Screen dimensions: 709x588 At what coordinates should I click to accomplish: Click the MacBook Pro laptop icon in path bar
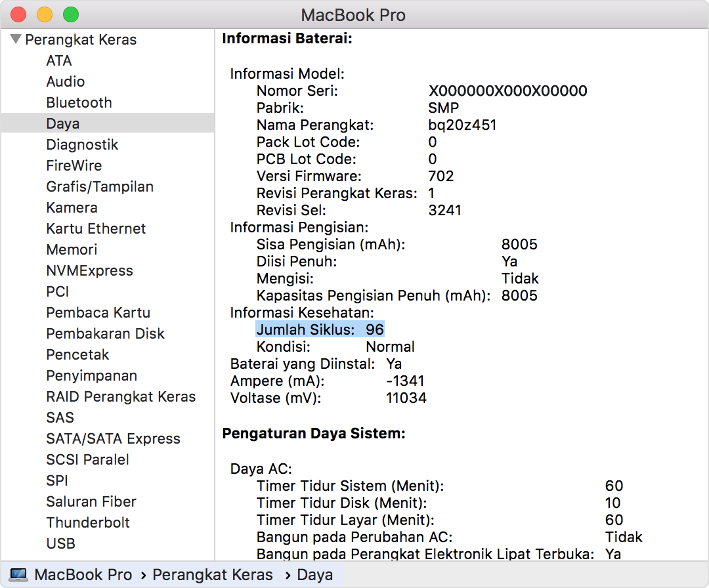[x=18, y=575]
